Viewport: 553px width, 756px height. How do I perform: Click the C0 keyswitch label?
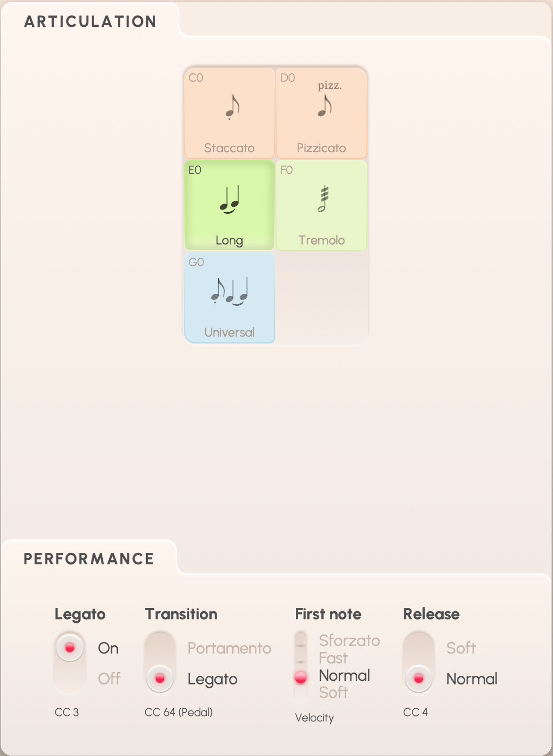pos(196,78)
